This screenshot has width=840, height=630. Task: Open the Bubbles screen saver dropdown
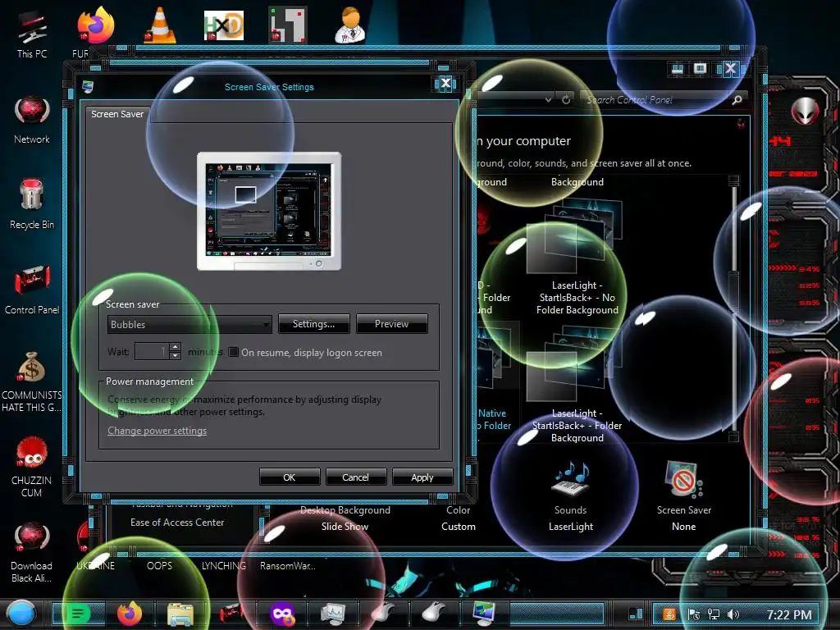click(x=189, y=324)
